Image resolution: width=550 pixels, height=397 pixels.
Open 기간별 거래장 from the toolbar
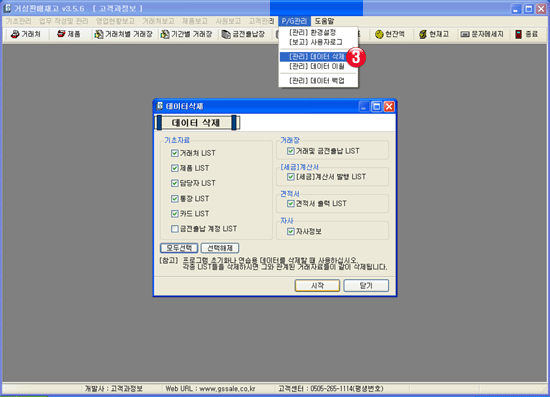[x=187, y=34]
